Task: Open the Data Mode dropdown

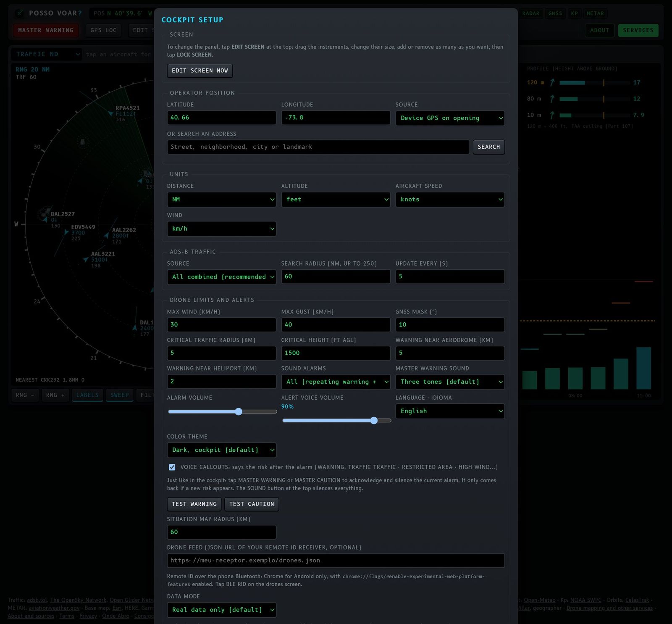Action: click(x=221, y=610)
